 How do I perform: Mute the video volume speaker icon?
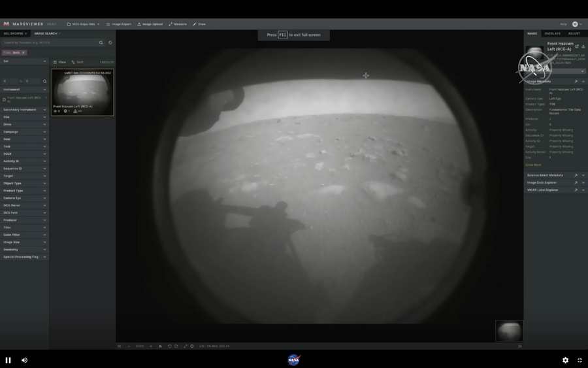coord(25,360)
